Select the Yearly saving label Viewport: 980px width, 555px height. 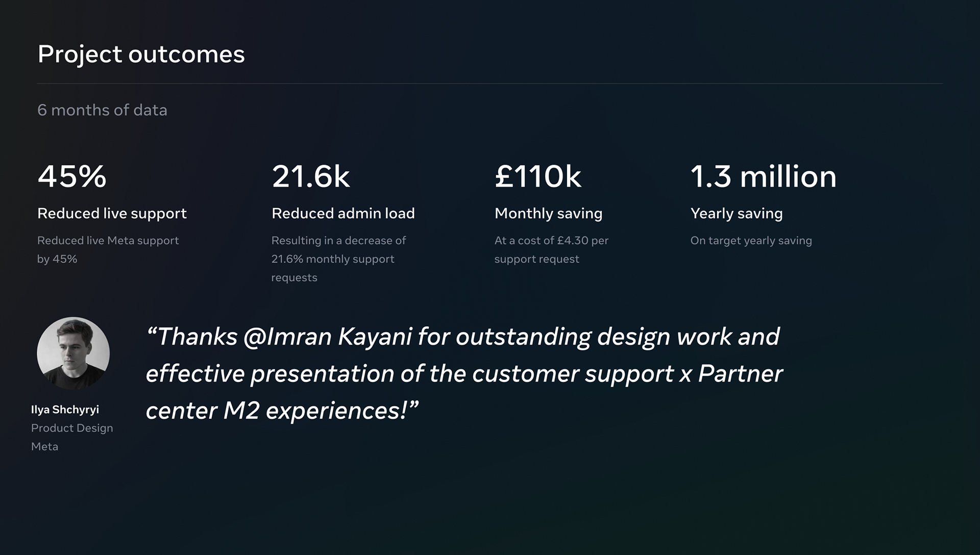[x=736, y=213]
